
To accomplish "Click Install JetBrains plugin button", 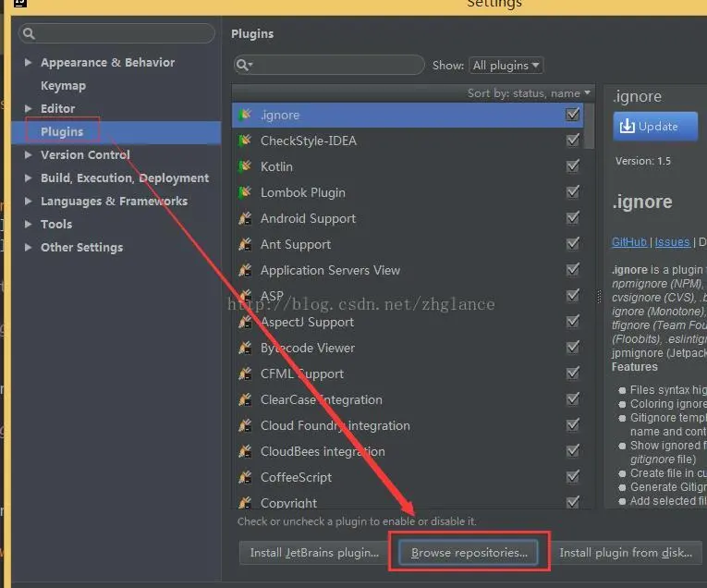I will 314,553.
